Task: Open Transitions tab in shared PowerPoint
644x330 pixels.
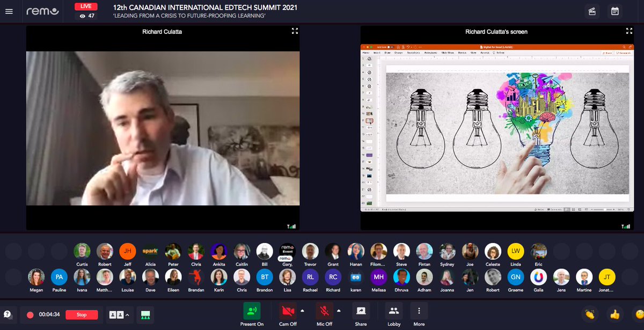Action: tap(413, 53)
